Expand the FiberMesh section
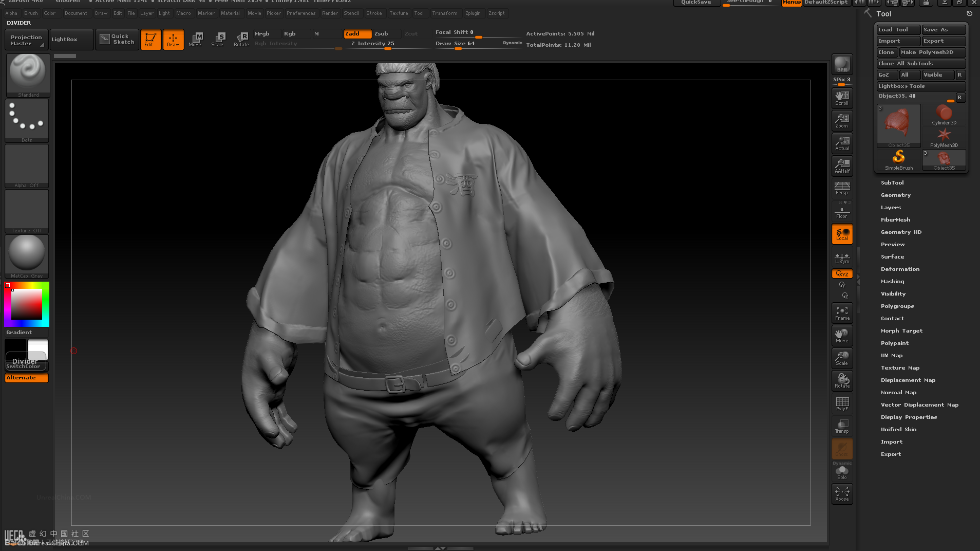This screenshot has height=551, width=980. coord(895,219)
